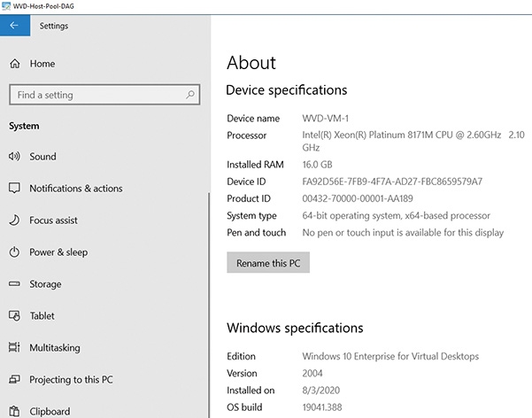Click the Multitasking icon
The height and width of the screenshot is (418, 532).
[x=14, y=347]
